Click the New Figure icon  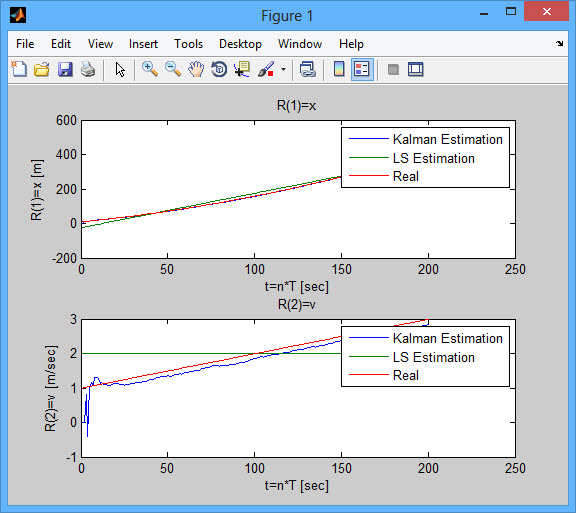click(19, 69)
